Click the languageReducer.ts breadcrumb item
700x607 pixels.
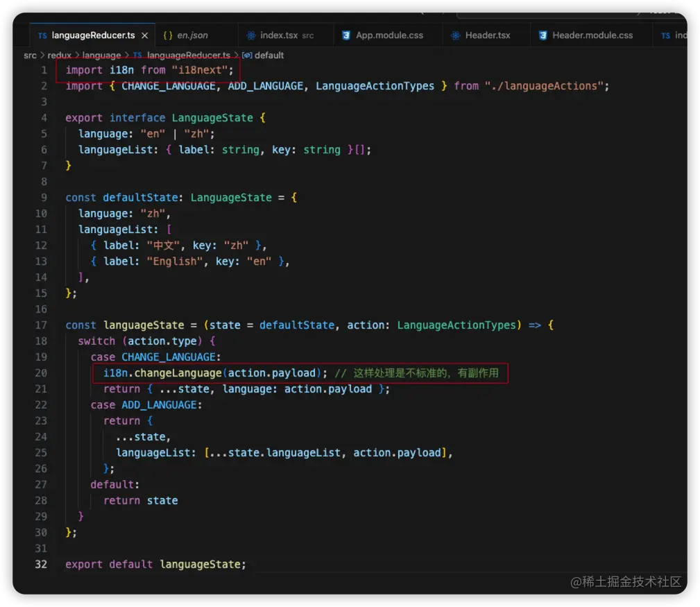click(x=189, y=55)
